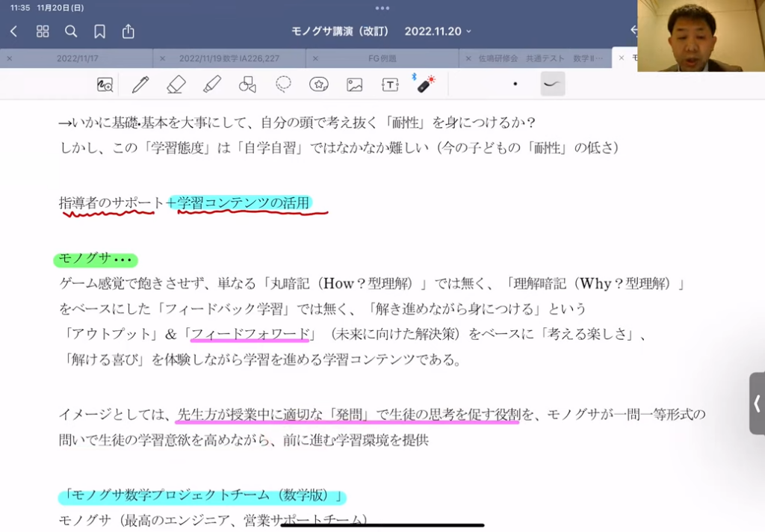Switch to 2022/11/19 数学IA226,227 tab

[229, 58]
